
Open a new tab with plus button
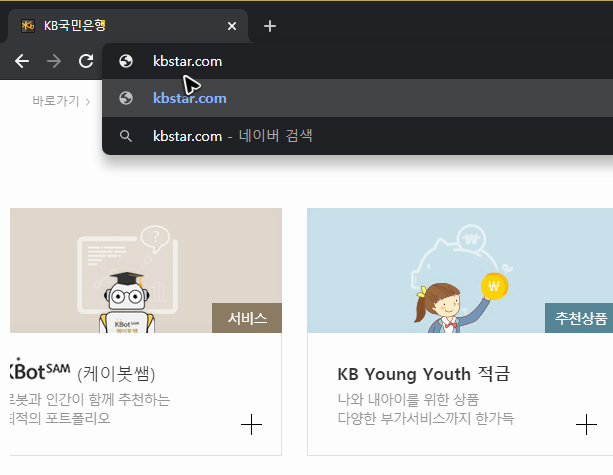[270, 26]
